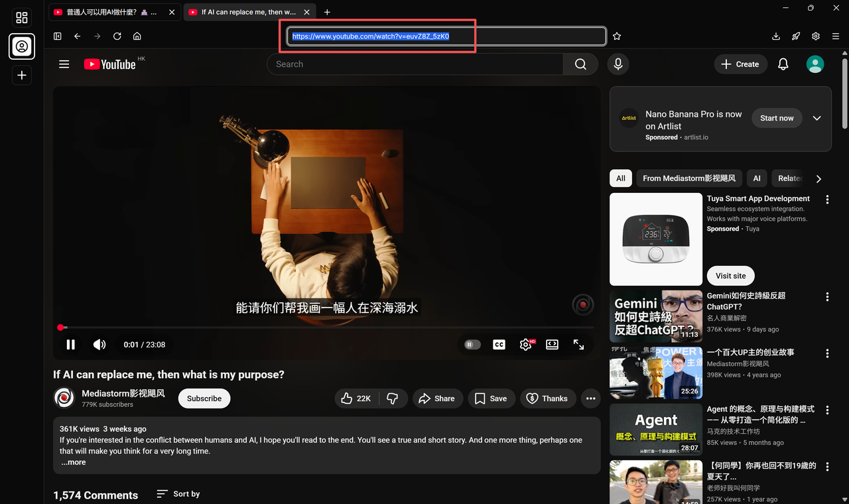Open the YouTube account avatar menu
The height and width of the screenshot is (504, 849).
[x=815, y=64]
